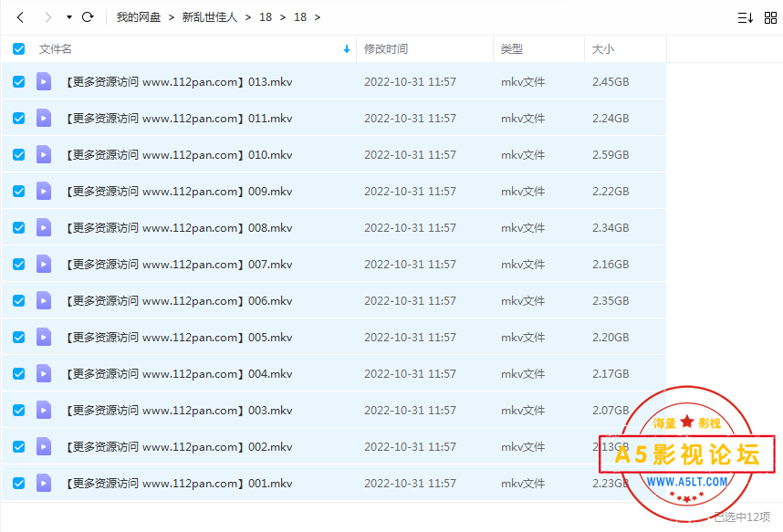Open the navigation history dropdown arrow
Screen dimensions: 783x532
coord(69,17)
